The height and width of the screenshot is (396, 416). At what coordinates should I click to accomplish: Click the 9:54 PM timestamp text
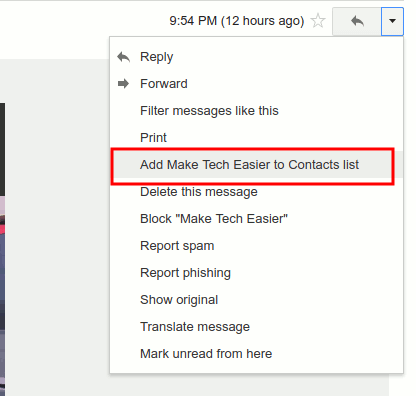237,21
